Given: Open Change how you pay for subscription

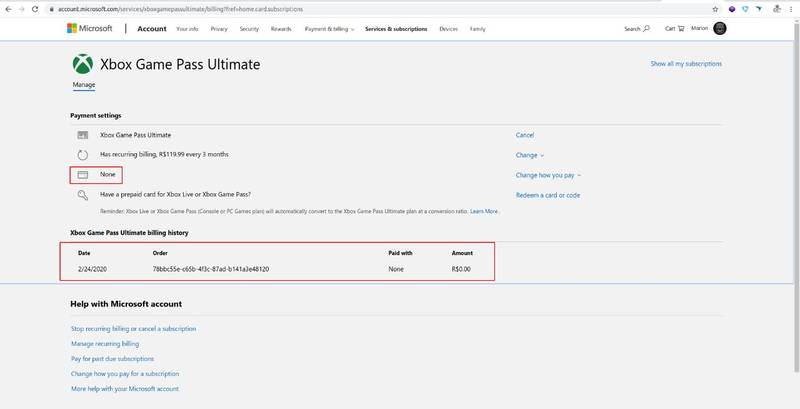Looking at the screenshot, I should pos(125,374).
